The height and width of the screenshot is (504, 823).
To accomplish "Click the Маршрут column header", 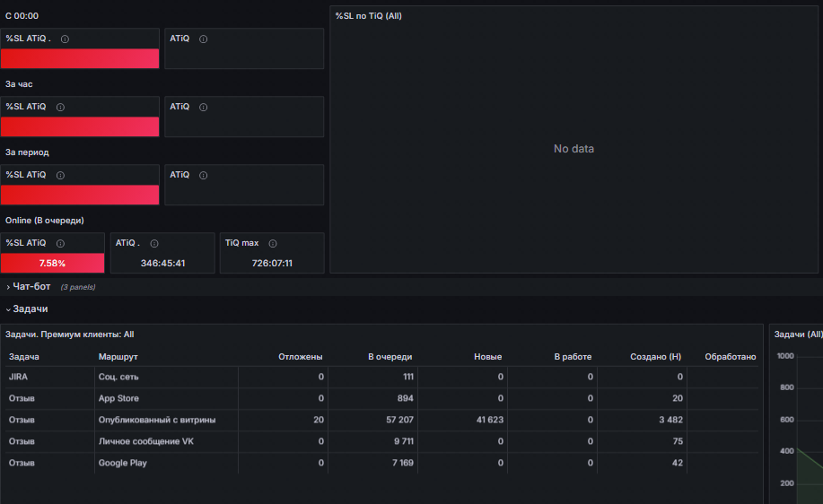I will [x=118, y=357].
